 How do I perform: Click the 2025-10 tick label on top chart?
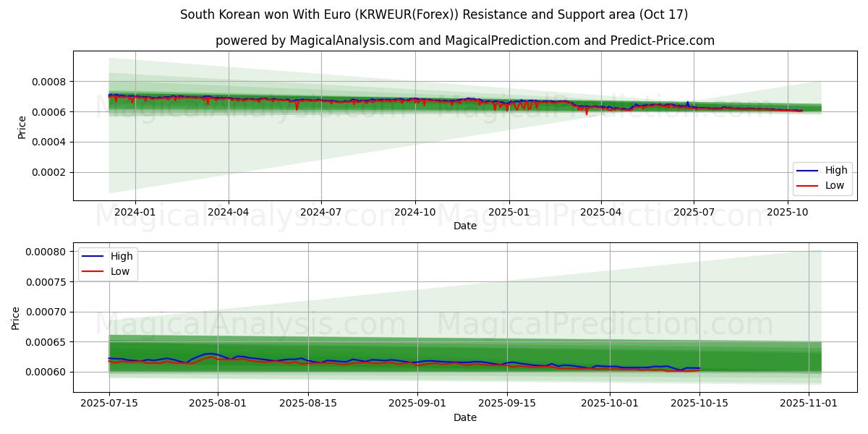point(787,212)
